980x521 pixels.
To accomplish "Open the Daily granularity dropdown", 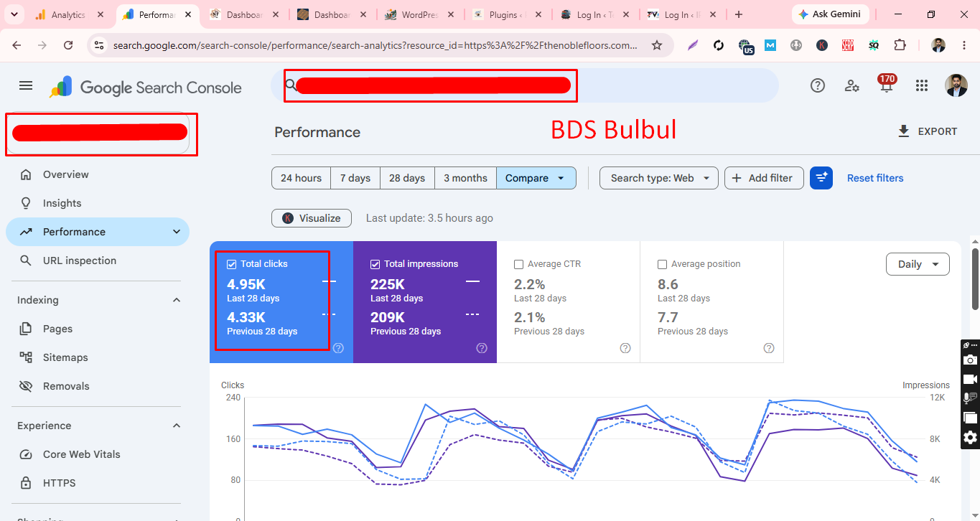I will [918, 264].
